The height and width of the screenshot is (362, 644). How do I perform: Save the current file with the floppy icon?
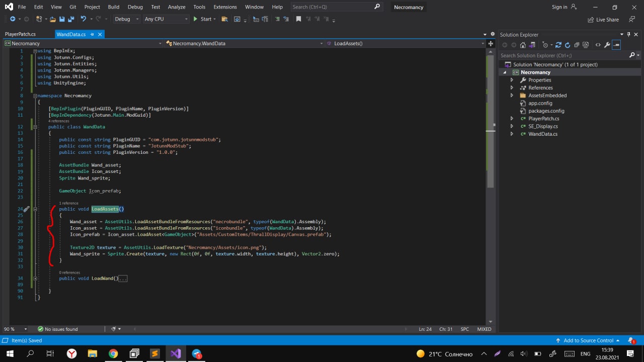coord(62,19)
